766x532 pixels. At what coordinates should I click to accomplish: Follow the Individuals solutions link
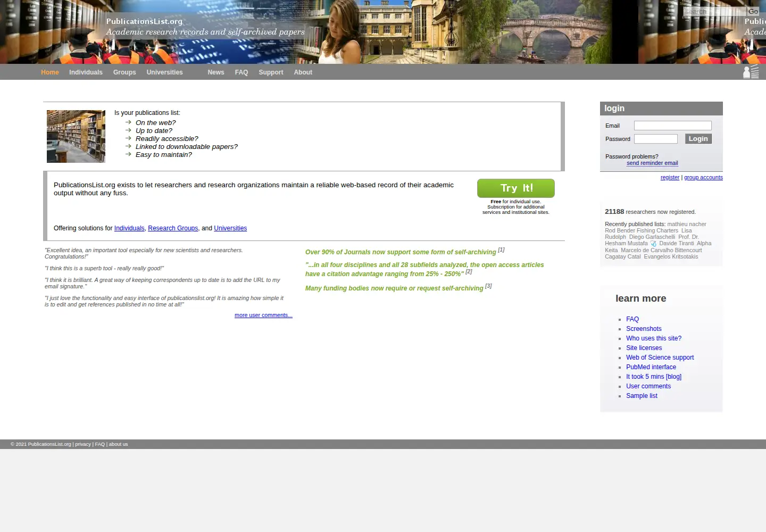tap(129, 228)
